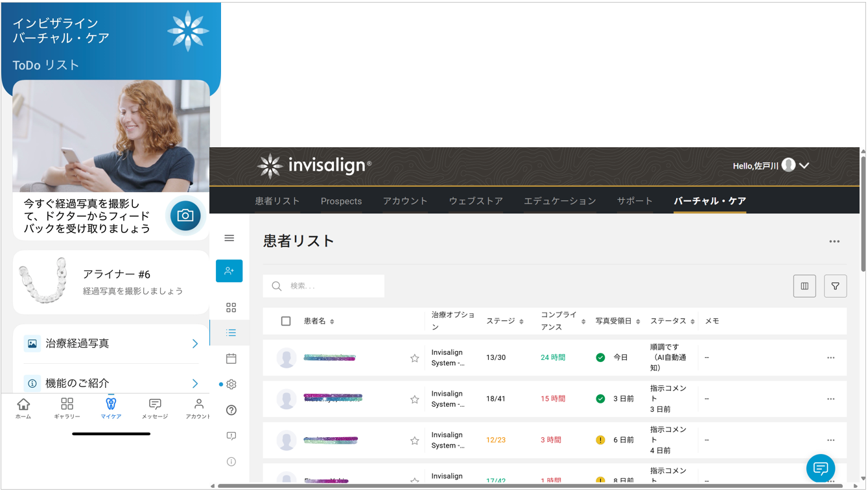Image resolution: width=868 pixels, height=491 pixels.
Task: Open the row options menu for 12/23 patient
Action: pos(831,440)
